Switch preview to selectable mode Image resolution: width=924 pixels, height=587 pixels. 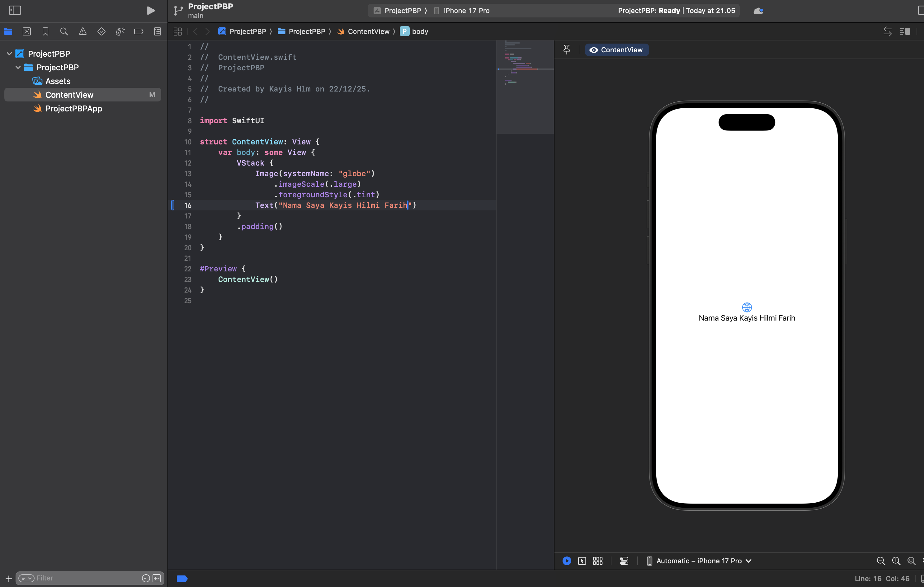pyautogui.click(x=582, y=561)
